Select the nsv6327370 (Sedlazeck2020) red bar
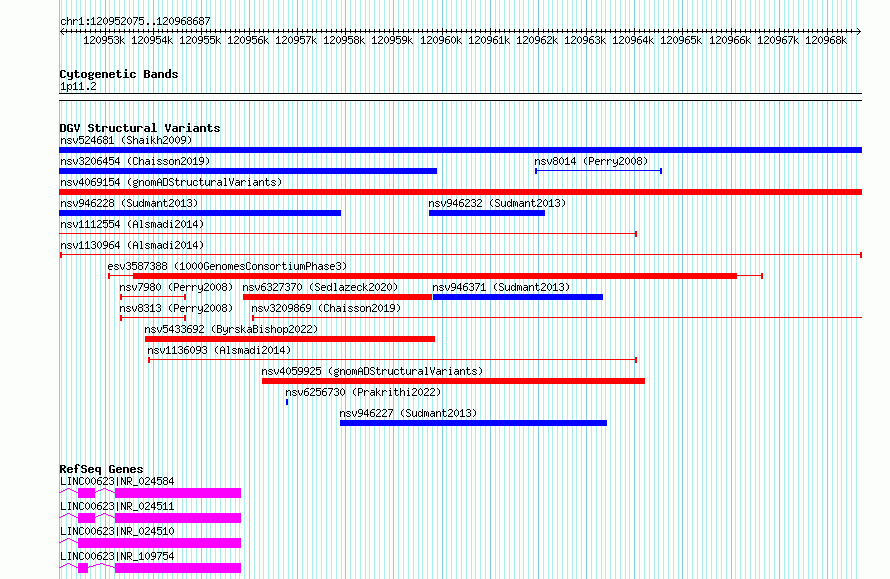Screen dimensions: 890x579 tap(337, 297)
